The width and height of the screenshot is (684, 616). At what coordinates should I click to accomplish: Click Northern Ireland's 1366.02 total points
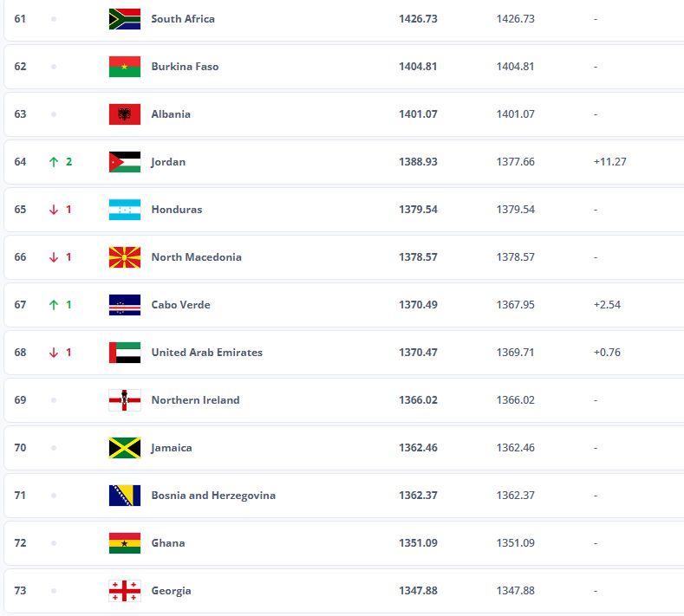click(418, 400)
